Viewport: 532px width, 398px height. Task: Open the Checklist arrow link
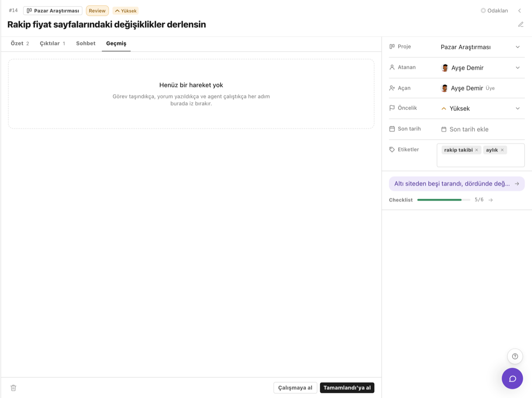pos(490,200)
